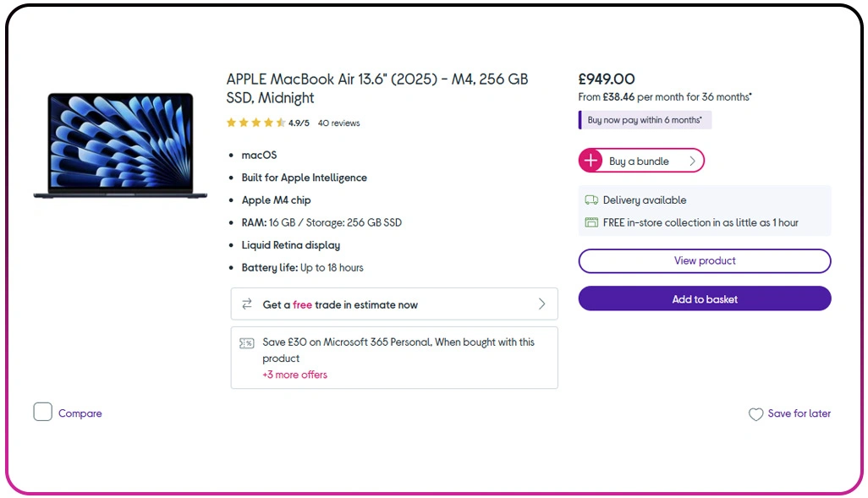Click the heart Save for later icon
The width and height of the screenshot is (868, 498).
[x=755, y=414]
